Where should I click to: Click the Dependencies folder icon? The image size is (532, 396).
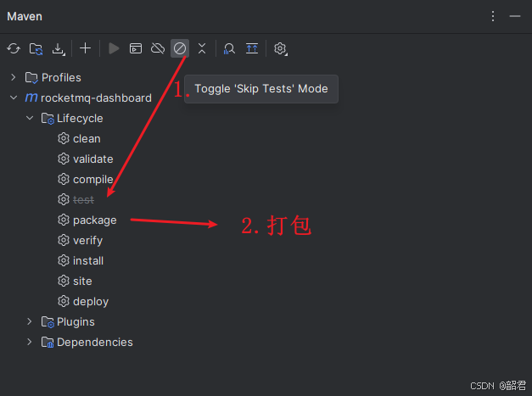pos(48,342)
